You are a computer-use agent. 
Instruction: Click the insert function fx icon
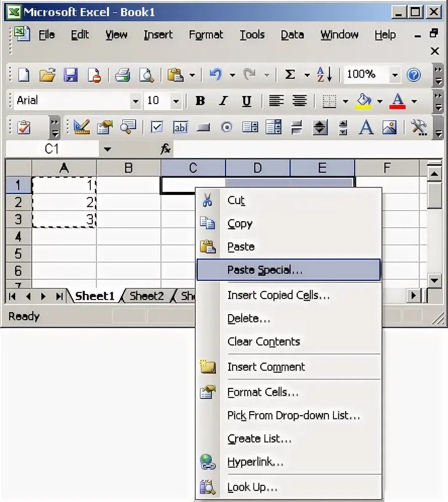[165, 149]
